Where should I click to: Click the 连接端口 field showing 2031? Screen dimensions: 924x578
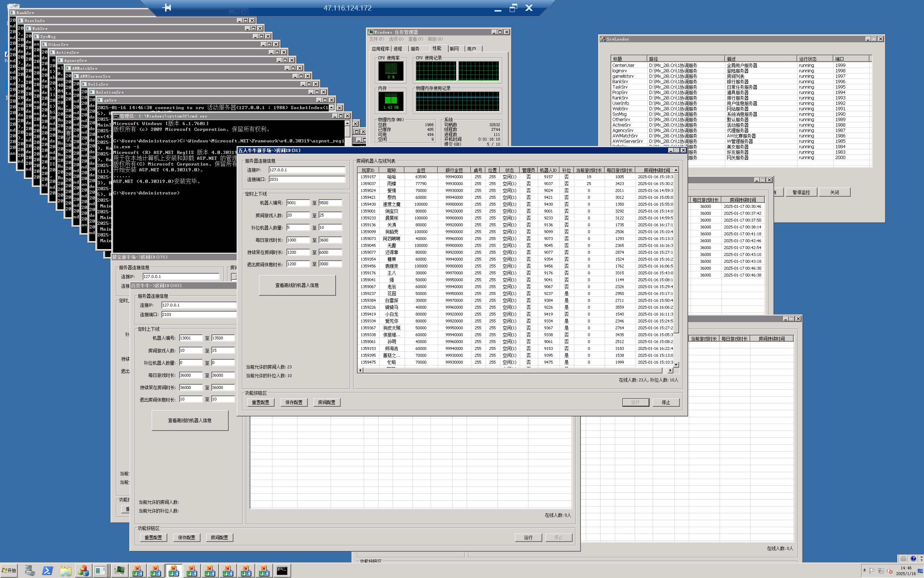click(x=307, y=179)
